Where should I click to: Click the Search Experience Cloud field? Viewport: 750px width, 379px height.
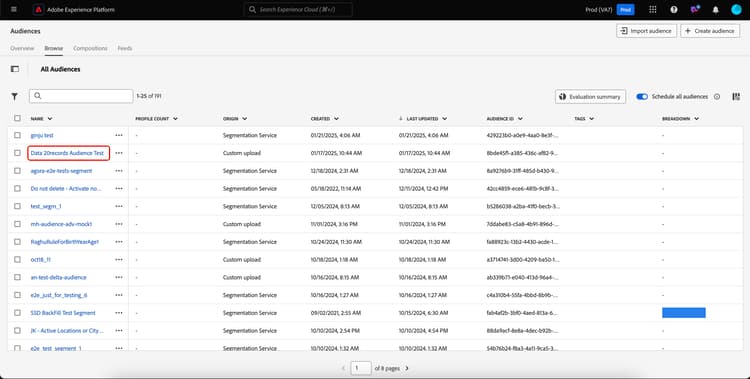click(x=298, y=10)
